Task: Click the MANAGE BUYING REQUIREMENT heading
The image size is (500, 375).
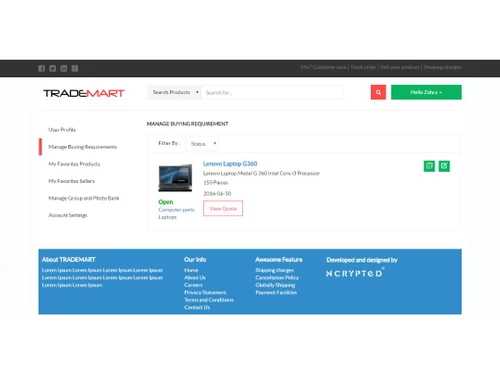Action: point(188,124)
